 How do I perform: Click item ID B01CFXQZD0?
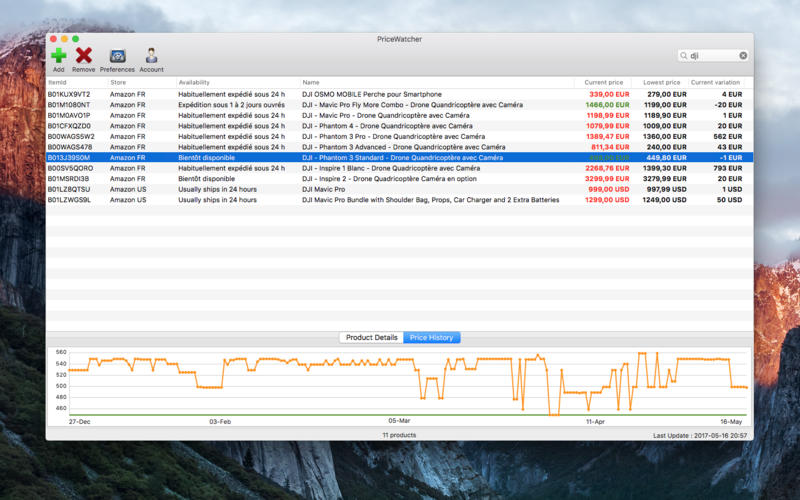pos(69,126)
